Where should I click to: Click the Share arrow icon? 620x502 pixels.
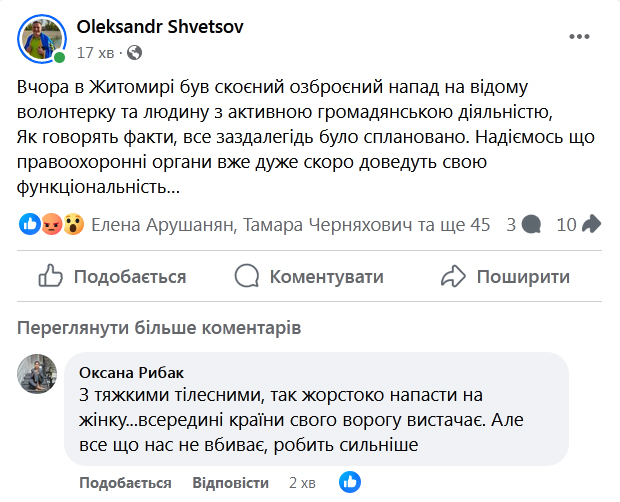coord(454,276)
